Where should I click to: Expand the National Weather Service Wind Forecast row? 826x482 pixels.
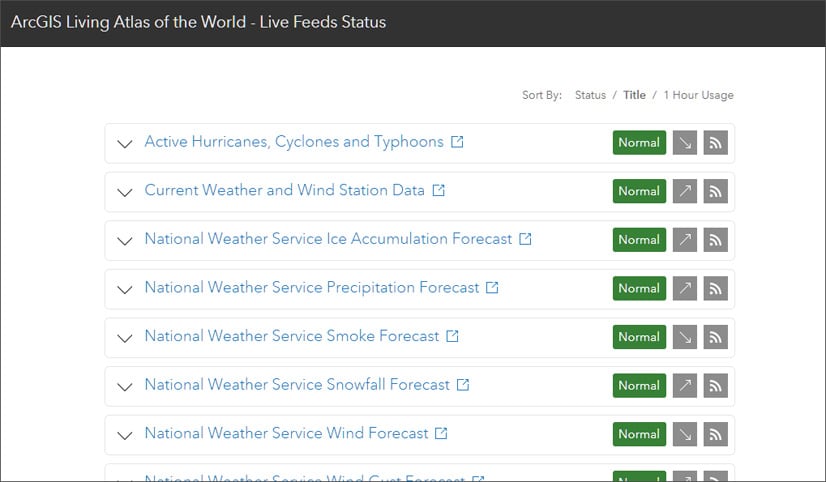pos(125,435)
